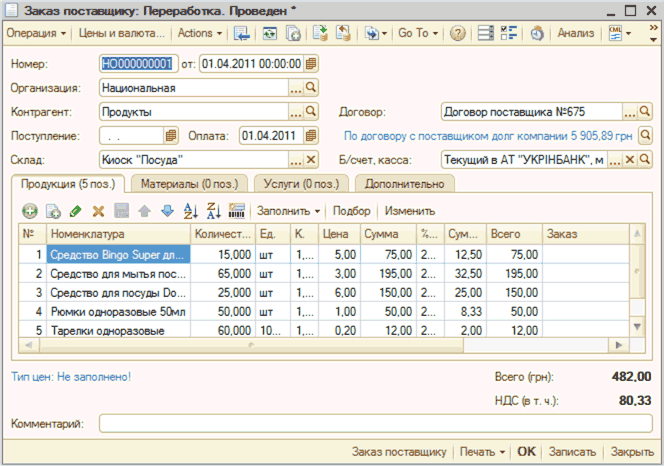Open the Заполнить dropdown
The width and height of the screenshot is (664, 466).
point(288,211)
